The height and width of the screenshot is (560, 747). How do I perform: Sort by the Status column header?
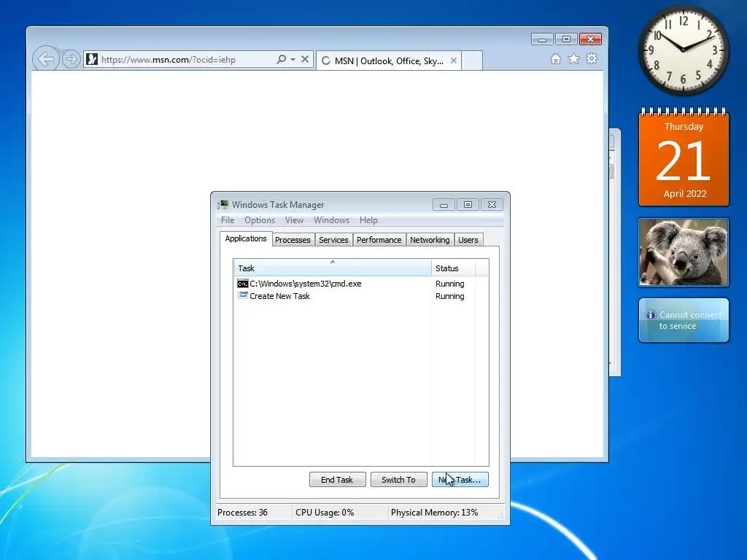click(453, 268)
